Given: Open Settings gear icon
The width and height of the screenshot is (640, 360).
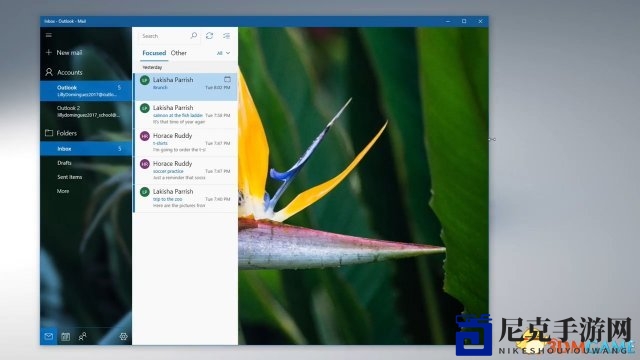Looking at the screenshot, I should click(x=123, y=336).
